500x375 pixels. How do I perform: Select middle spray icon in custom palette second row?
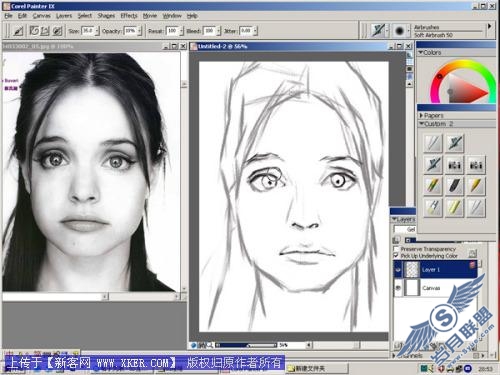(455, 164)
